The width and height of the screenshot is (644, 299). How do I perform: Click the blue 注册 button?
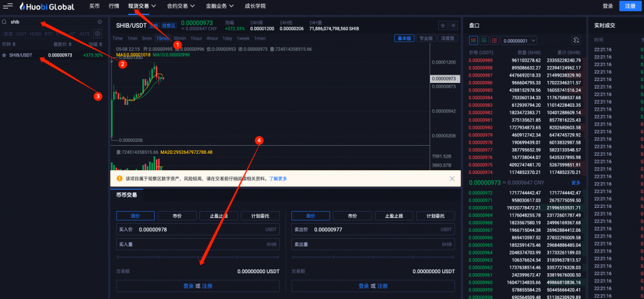[630, 6]
